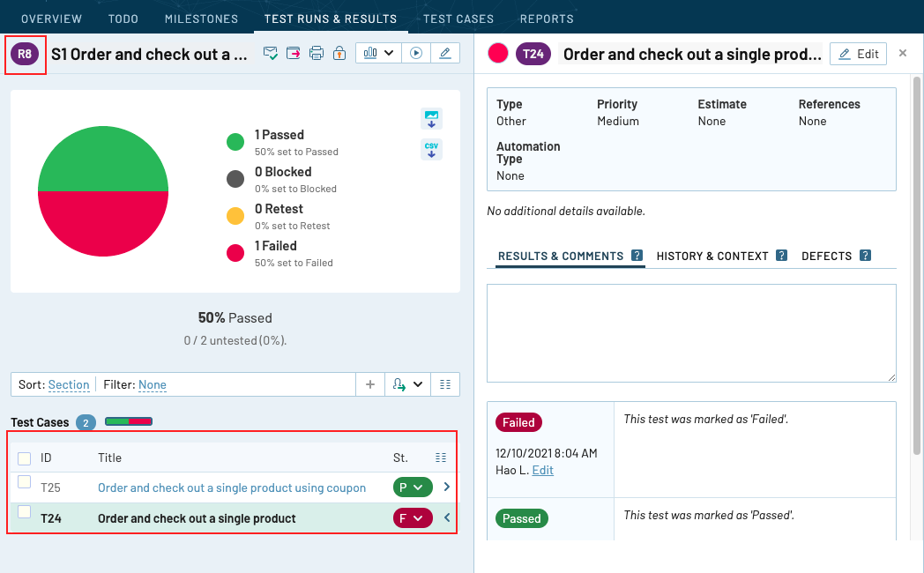Screen dimensions: 924x573
Task: Expand the status dropdown showing F for T24
Action: (413, 518)
